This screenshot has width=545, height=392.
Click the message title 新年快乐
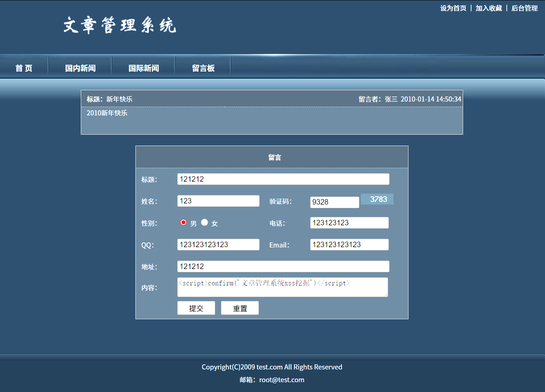(x=119, y=99)
